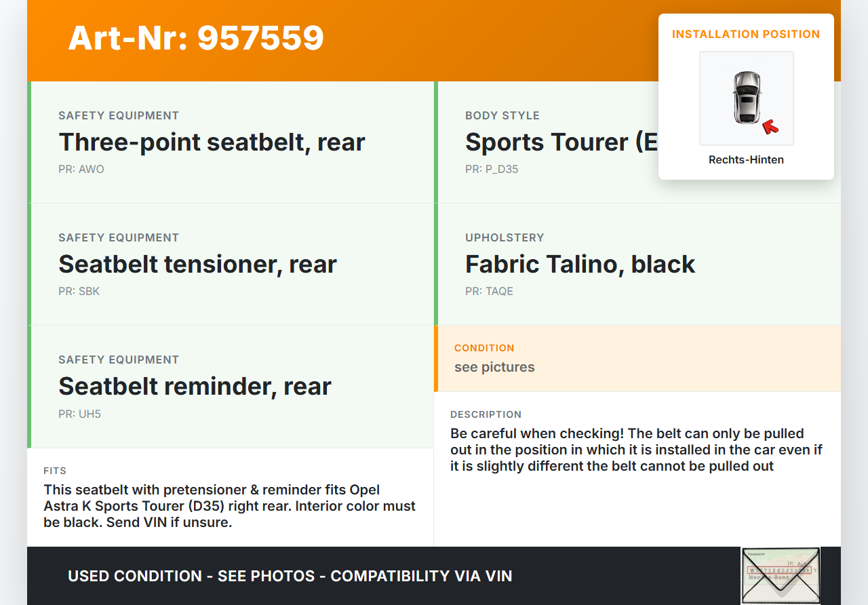Select the PR: SBK code
This screenshot has width=868, height=605.
[x=79, y=292]
